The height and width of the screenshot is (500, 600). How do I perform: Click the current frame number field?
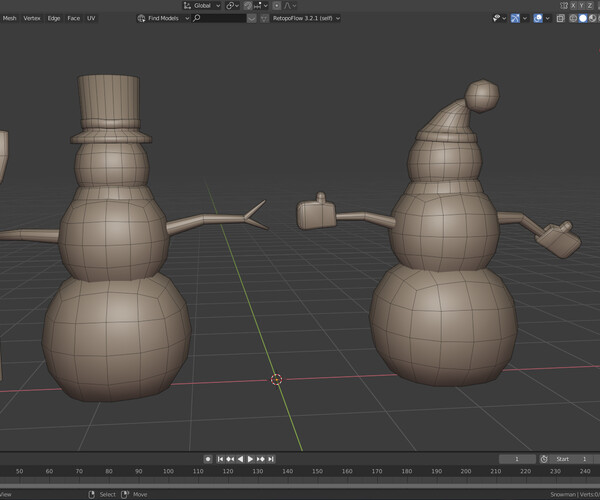pos(517,458)
